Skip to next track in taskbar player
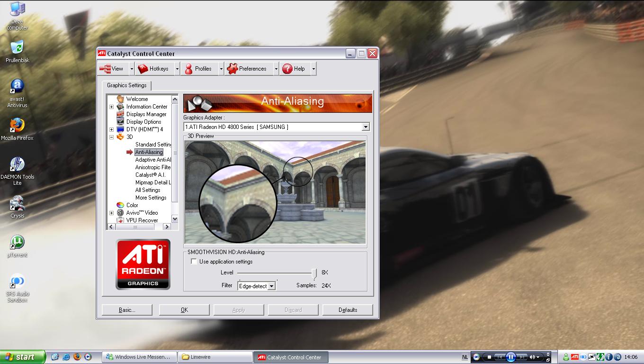 click(522, 357)
